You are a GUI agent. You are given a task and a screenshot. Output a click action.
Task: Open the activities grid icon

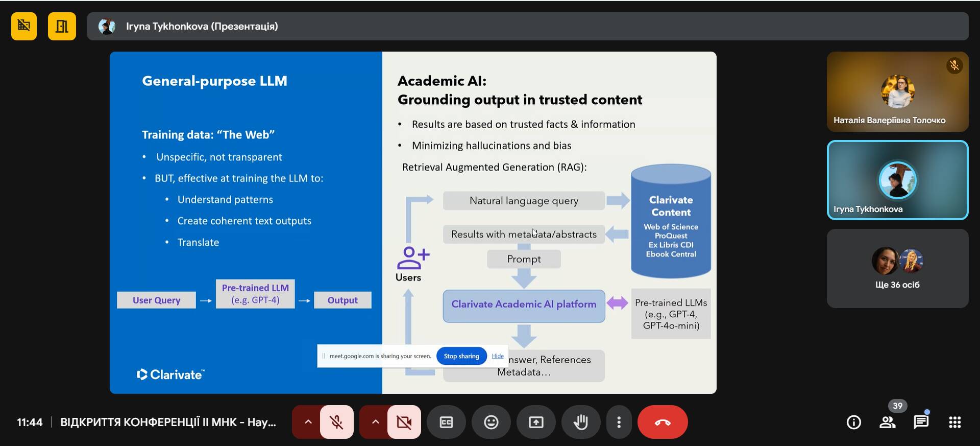point(955,422)
